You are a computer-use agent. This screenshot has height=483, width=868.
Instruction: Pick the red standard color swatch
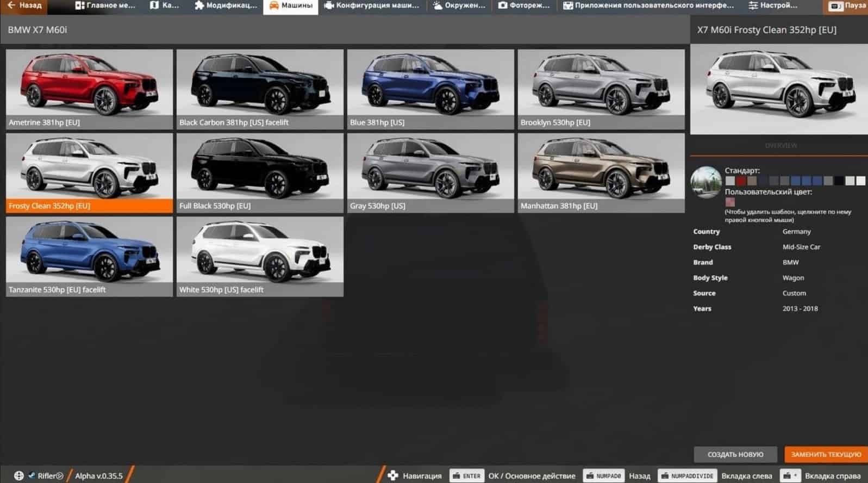point(741,181)
